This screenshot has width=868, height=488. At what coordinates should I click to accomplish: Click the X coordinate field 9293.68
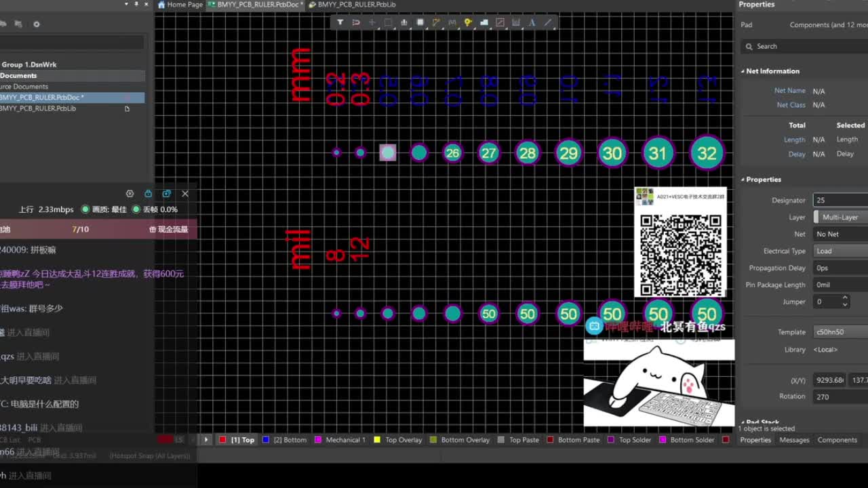829,380
